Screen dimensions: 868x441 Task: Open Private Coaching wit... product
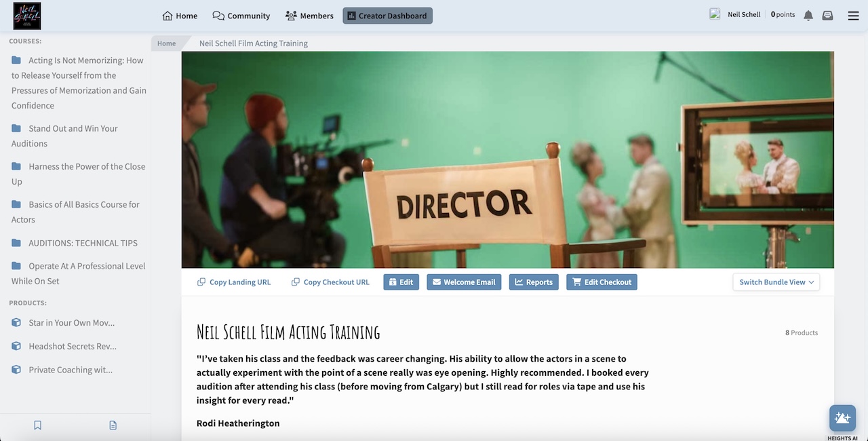click(x=71, y=370)
